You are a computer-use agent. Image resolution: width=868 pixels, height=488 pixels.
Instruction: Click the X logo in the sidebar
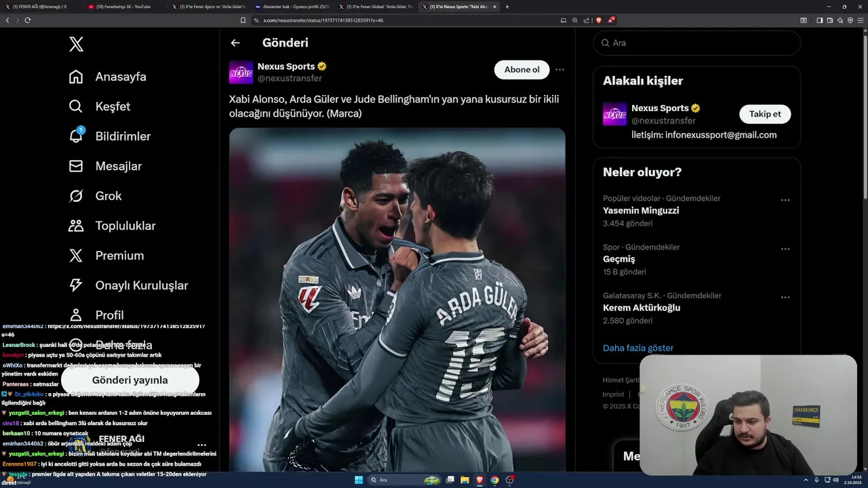(76, 45)
